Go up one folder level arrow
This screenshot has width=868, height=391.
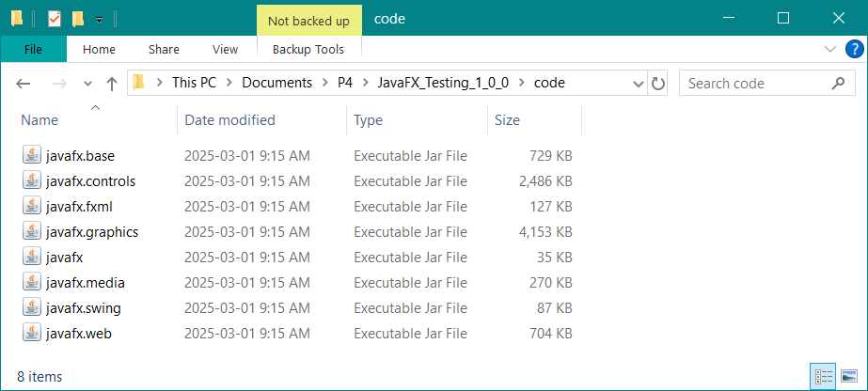coord(112,84)
